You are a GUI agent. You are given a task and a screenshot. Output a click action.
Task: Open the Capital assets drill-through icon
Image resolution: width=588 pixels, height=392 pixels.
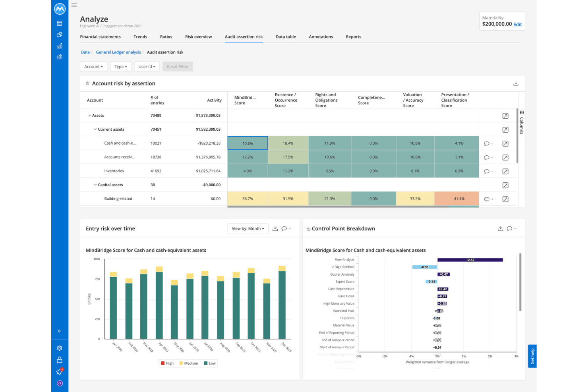click(x=505, y=185)
